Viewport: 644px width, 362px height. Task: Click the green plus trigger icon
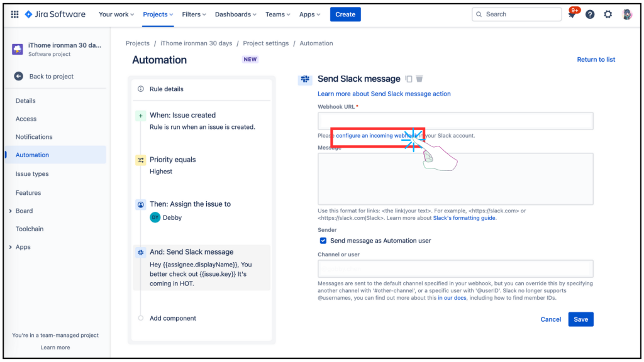140,116
